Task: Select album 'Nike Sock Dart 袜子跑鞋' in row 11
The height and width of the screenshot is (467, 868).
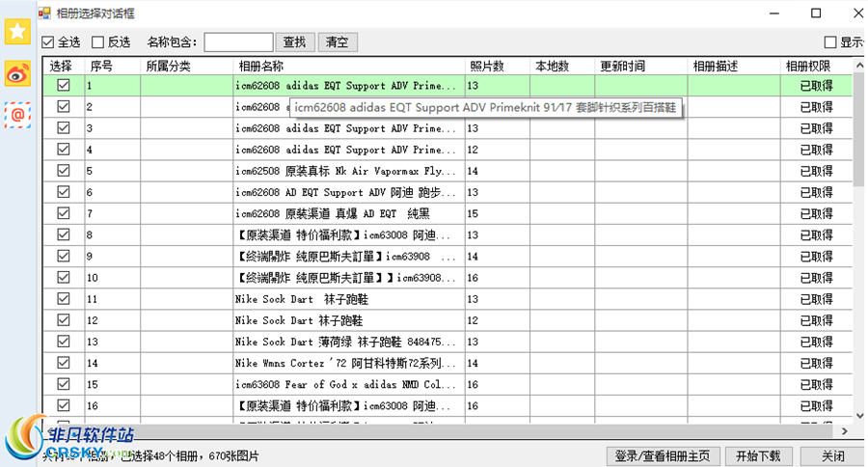Action: [349, 298]
